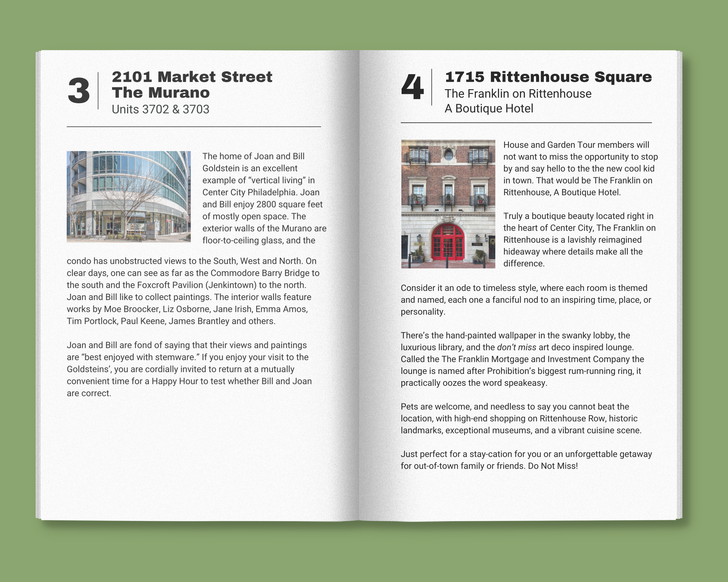Viewport: 728px width, 582px height.
Task: Click the italic 'don't miss' text
Action: pyautogui.click(x=516, y=347)
